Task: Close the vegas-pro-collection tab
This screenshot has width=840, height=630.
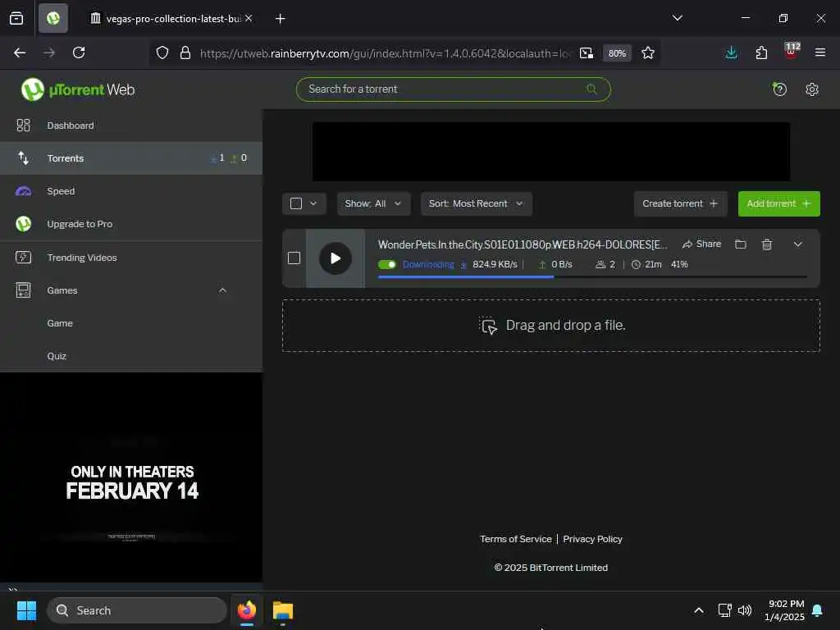Action: [x=249, y=18]
